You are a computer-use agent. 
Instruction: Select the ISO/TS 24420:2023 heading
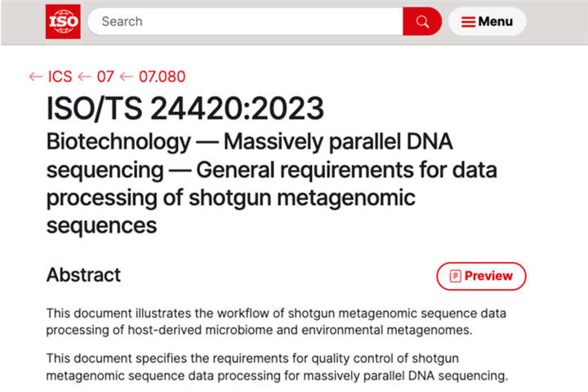(x=185, y=109)
